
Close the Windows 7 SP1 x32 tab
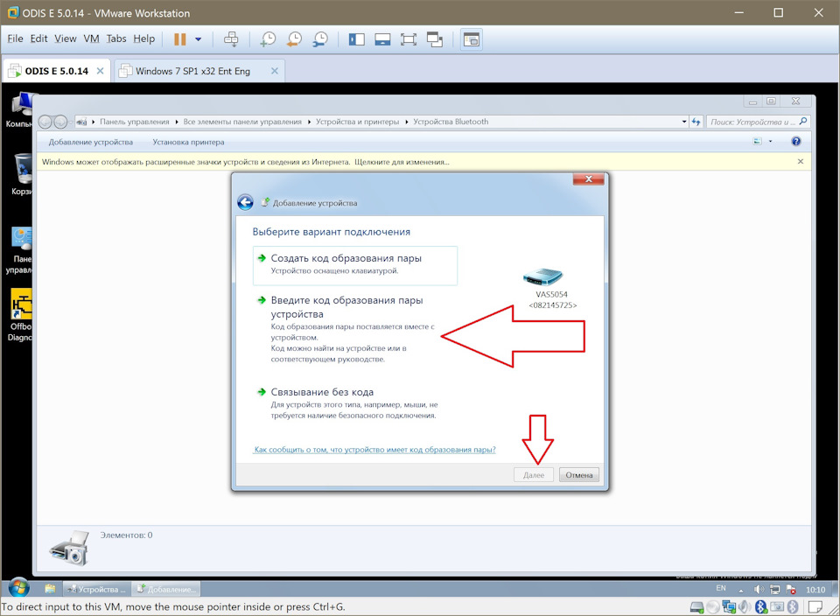click(x=274, y=71)
